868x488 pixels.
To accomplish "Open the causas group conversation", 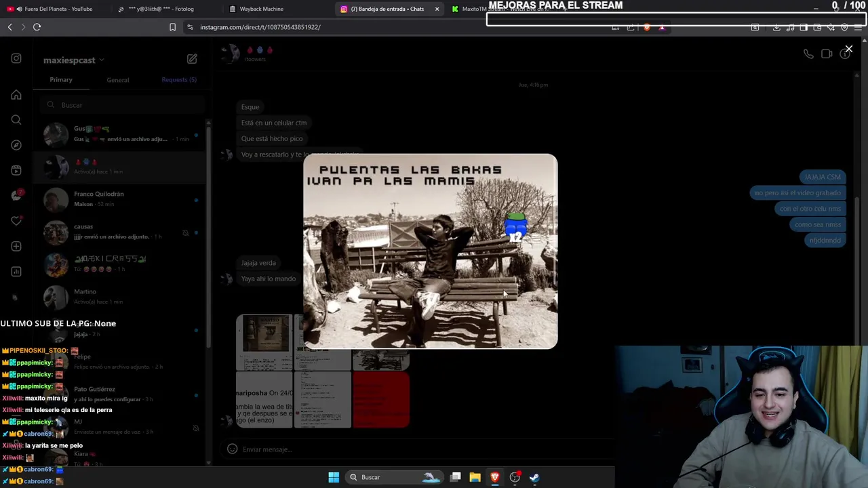I will [120, 231].
